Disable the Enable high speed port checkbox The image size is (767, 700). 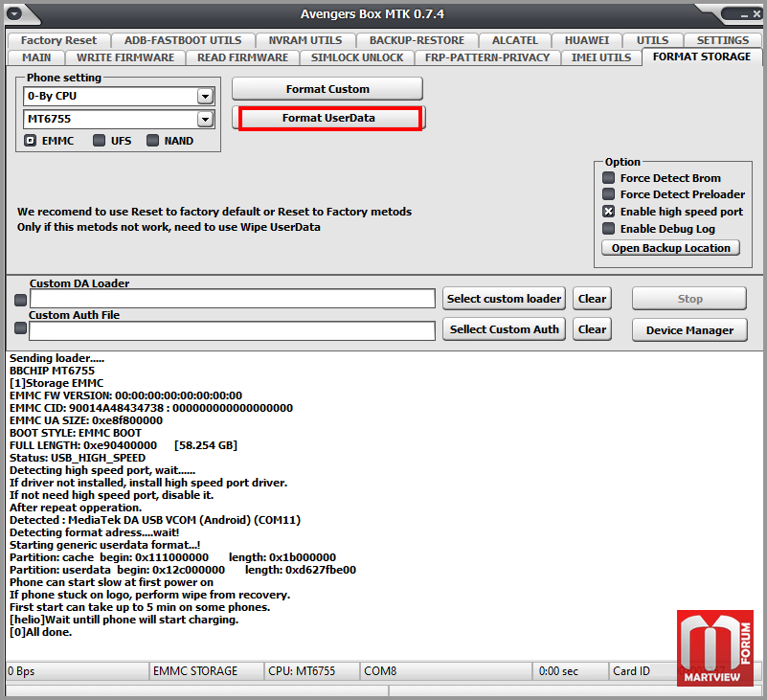pos(608,212)
